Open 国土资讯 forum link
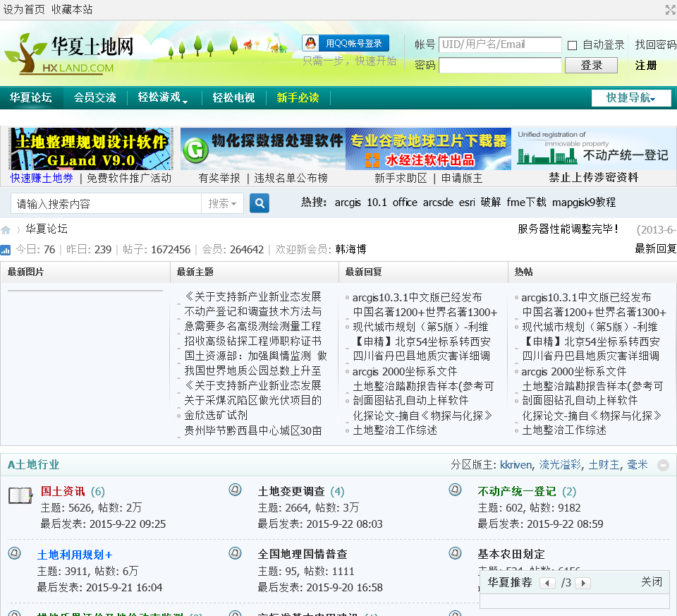 [63, 491]
